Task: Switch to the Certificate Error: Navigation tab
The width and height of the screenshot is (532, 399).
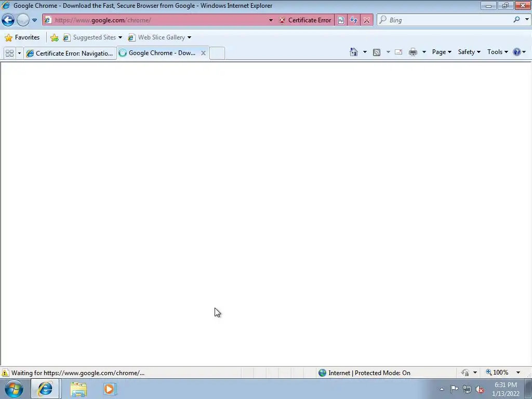Action: tap(70, 54)
